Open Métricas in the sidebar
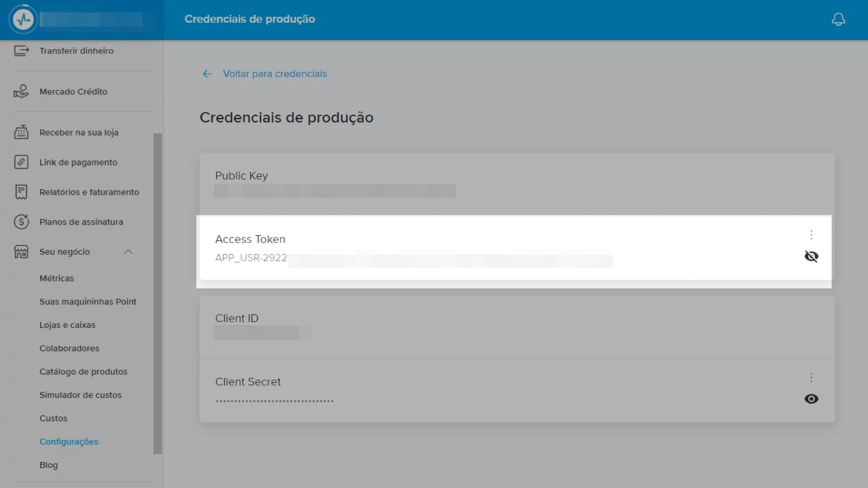The height and width of the screenshot is (488, 868). (56, 278)
